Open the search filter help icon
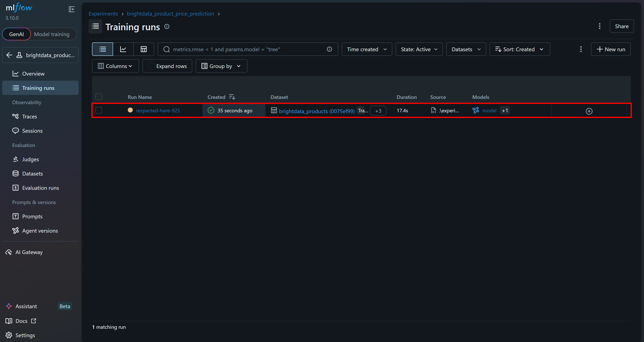Viewport: 644px width, 342px height. (x=329, y=49)
